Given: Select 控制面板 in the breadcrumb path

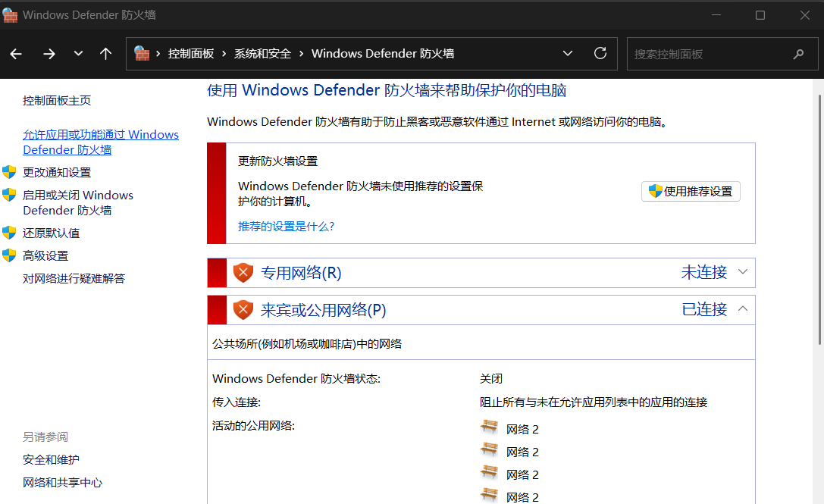Looking at the screenshot, I should point(191,54).
